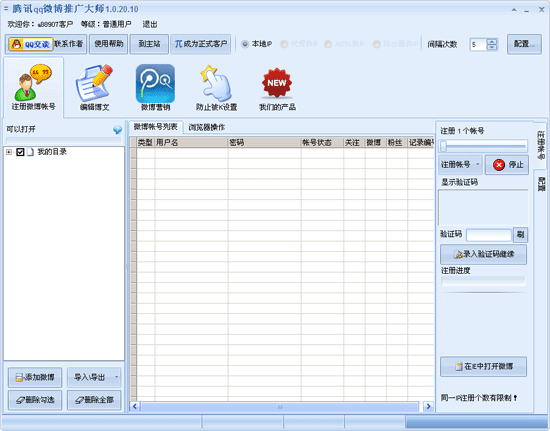Click 关注 column header
This screenshot has width=550, height=431.
point(354,142)
